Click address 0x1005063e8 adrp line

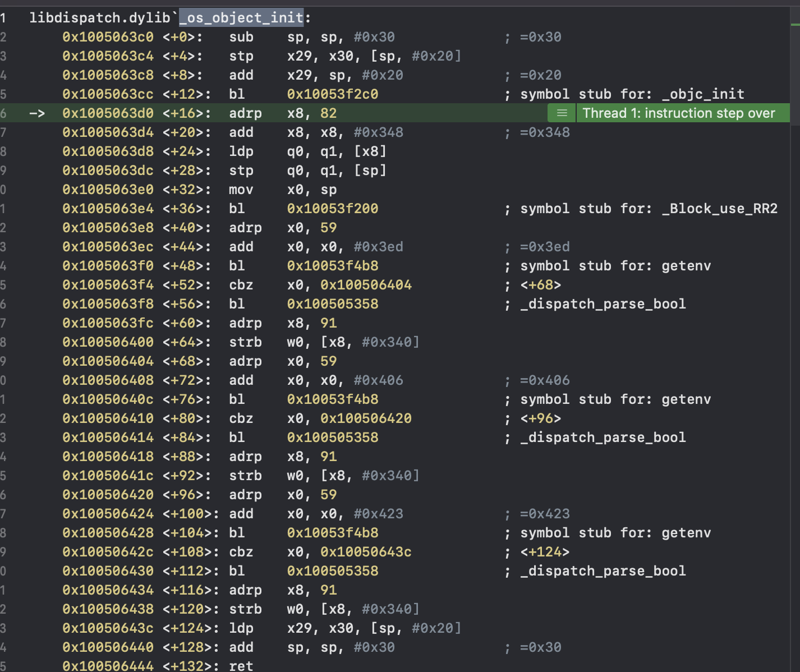pos(108,228)
